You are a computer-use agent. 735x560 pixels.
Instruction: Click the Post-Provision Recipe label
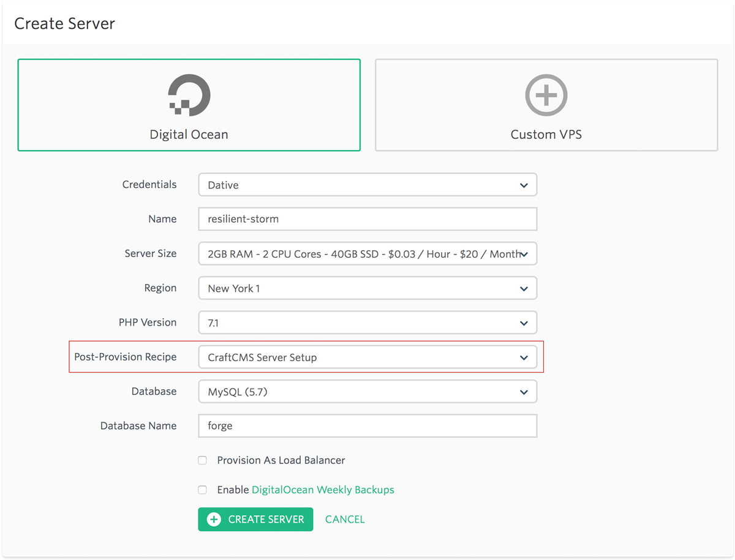(x=126, y=357)
